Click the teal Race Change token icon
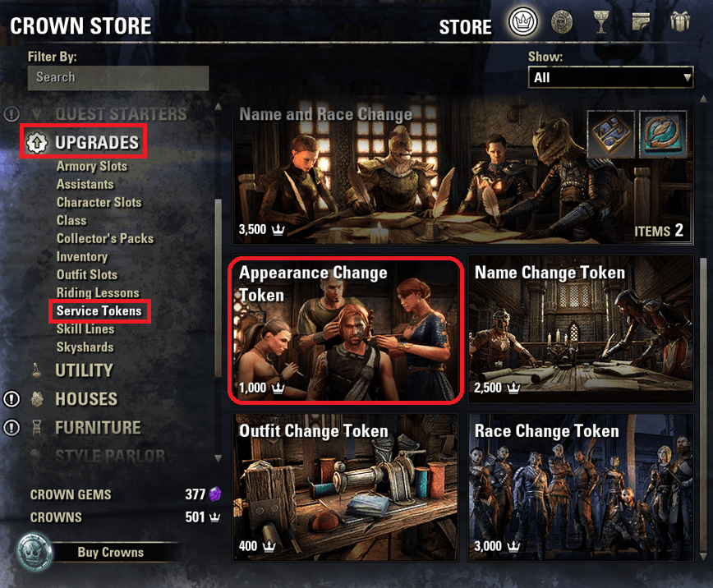This screenshot has height=588, width=713. (663, 134)
